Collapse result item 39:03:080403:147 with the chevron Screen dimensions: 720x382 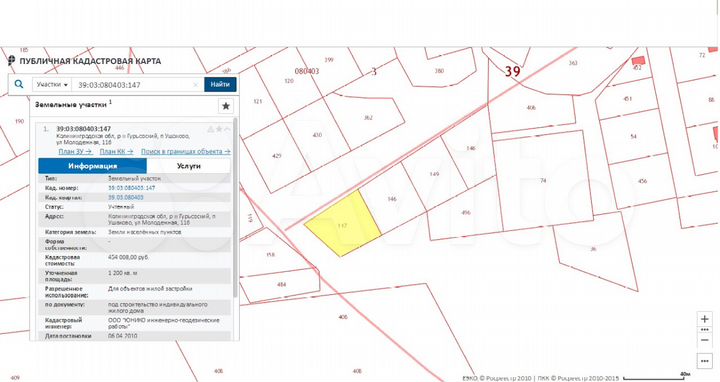(227, 129)
